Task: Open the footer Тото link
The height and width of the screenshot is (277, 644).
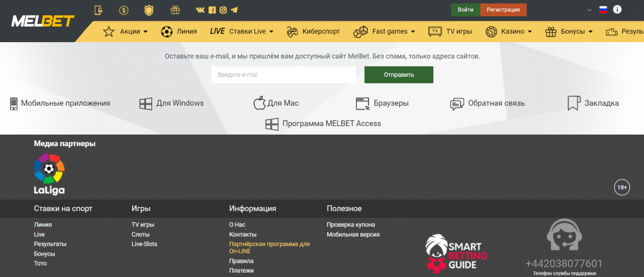Action: [x=40, y=263]
